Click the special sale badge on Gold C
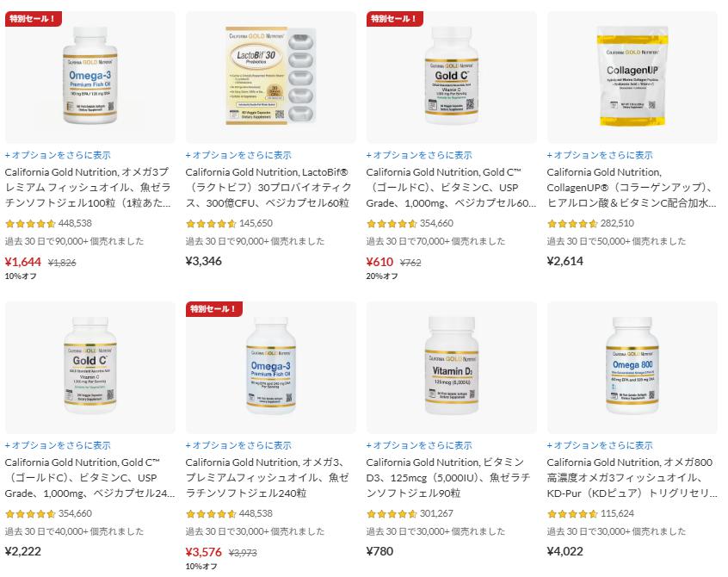The height and width of the screenshot is (577, 728). tap(395, 19)
